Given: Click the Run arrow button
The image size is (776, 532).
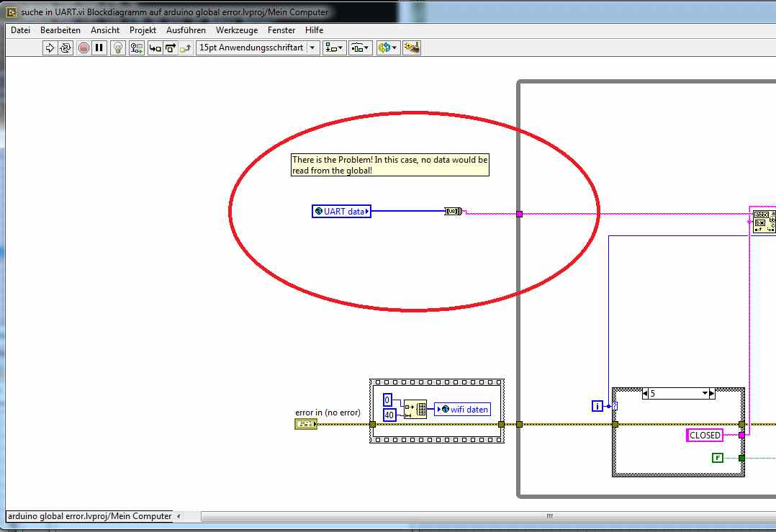Looking at the screenshot, I should (50, 48).
